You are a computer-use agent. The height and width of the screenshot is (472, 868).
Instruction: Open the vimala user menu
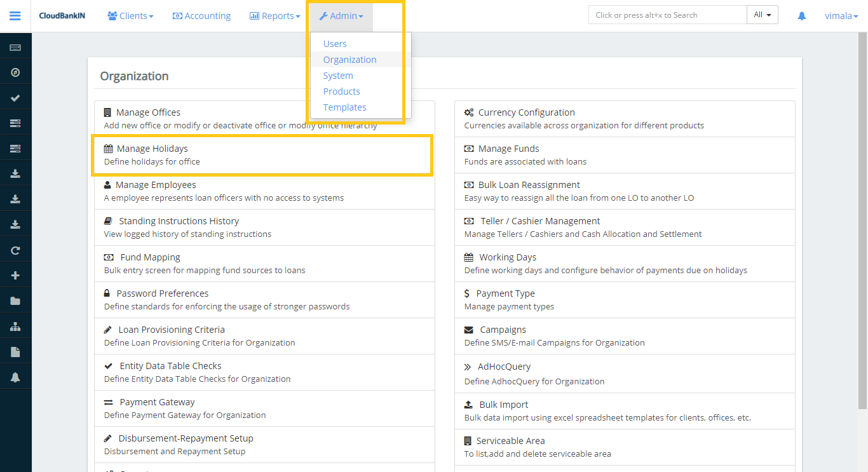[841, 16]
